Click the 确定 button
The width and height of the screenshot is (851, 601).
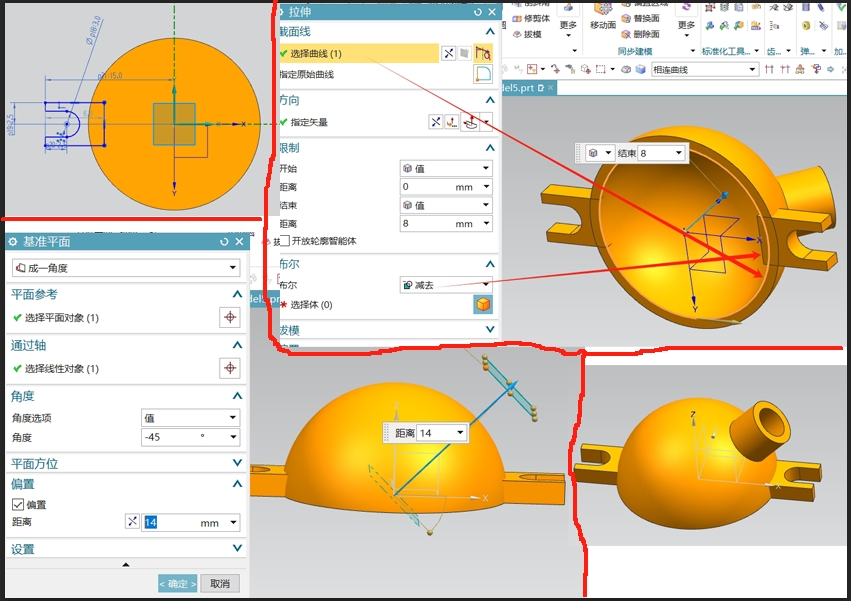pyautogui.click(x=177, y=584)
